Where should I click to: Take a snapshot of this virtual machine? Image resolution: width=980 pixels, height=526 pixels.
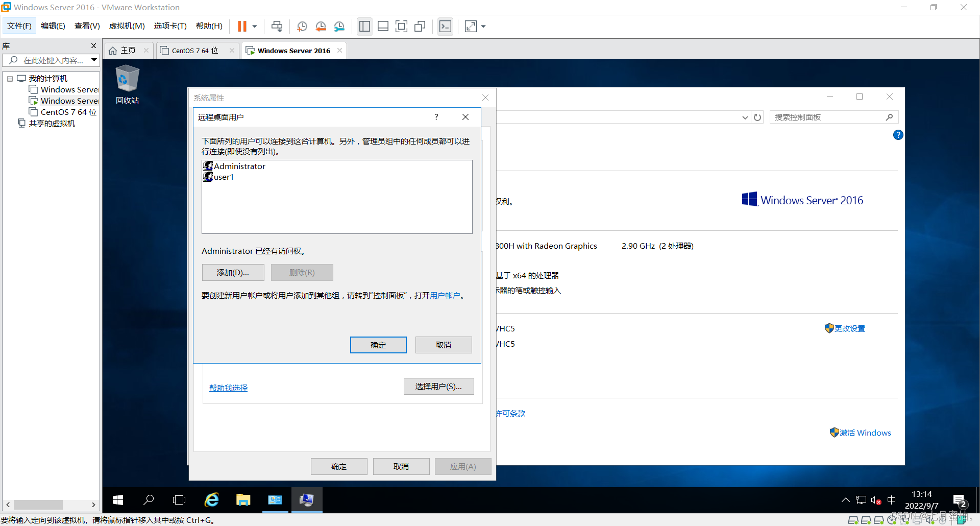(x=302, y=26)
